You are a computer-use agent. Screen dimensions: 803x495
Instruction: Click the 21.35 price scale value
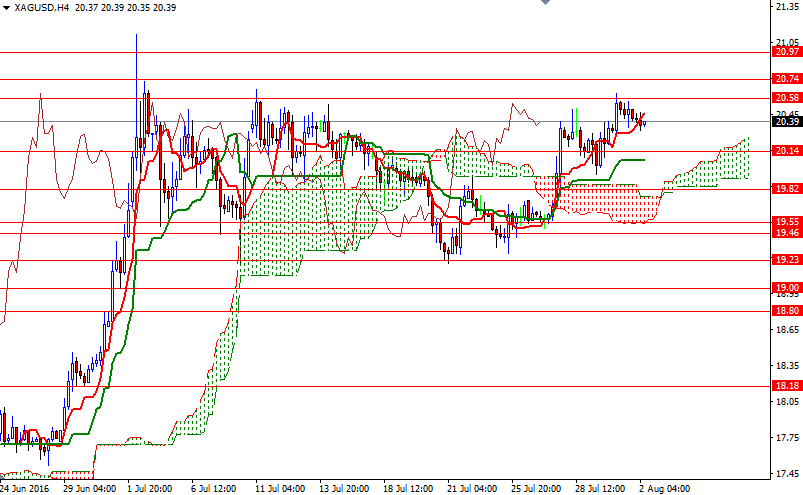click(786, 7)
